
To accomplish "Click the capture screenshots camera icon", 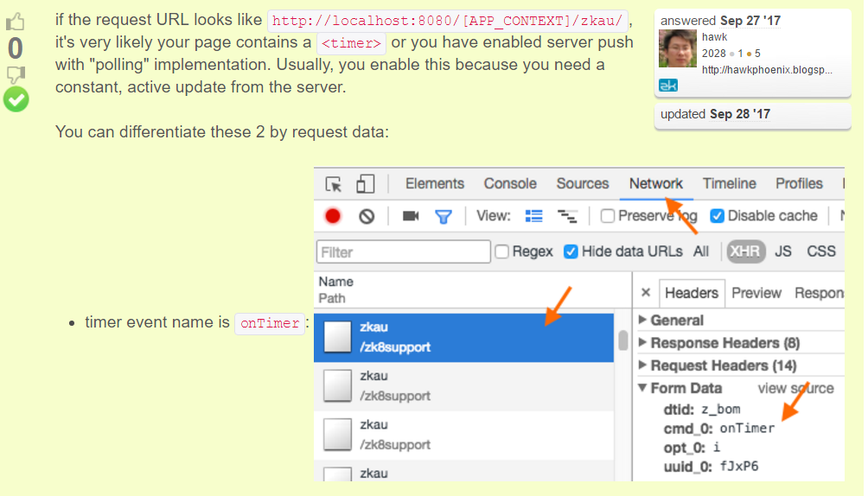I will coord(410,216).
